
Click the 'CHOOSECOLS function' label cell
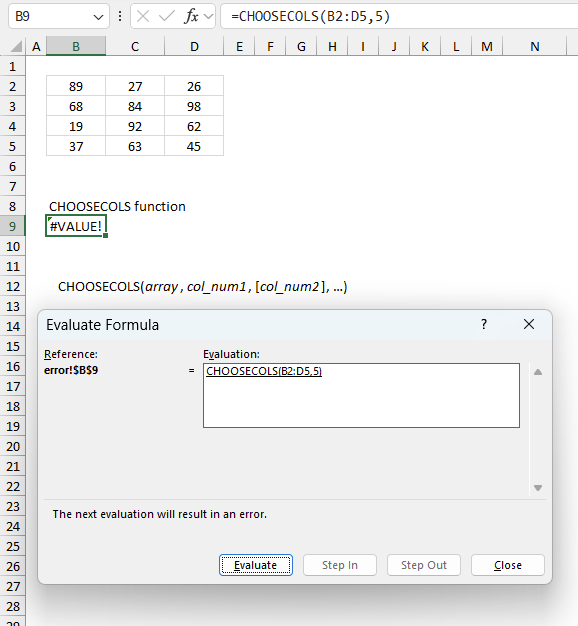click(117, 206)
